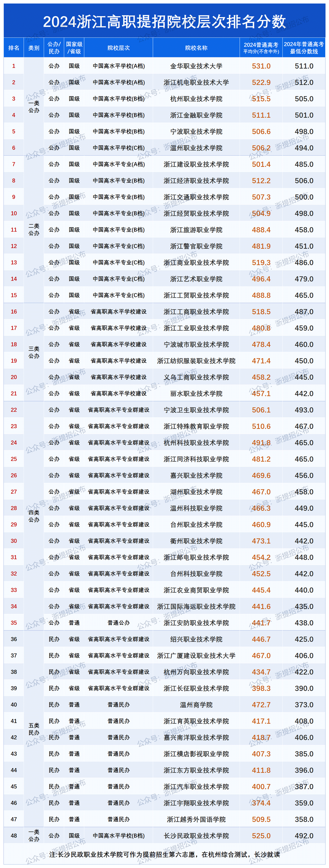
Task: Select school name 绍兴职业技术学院
Action: click(x=196, y=639)
